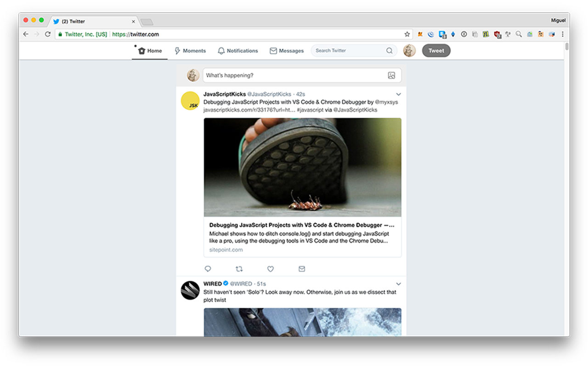Click the page vertical scrollbar thumb

pyautogui.click(x=567, y=46)
